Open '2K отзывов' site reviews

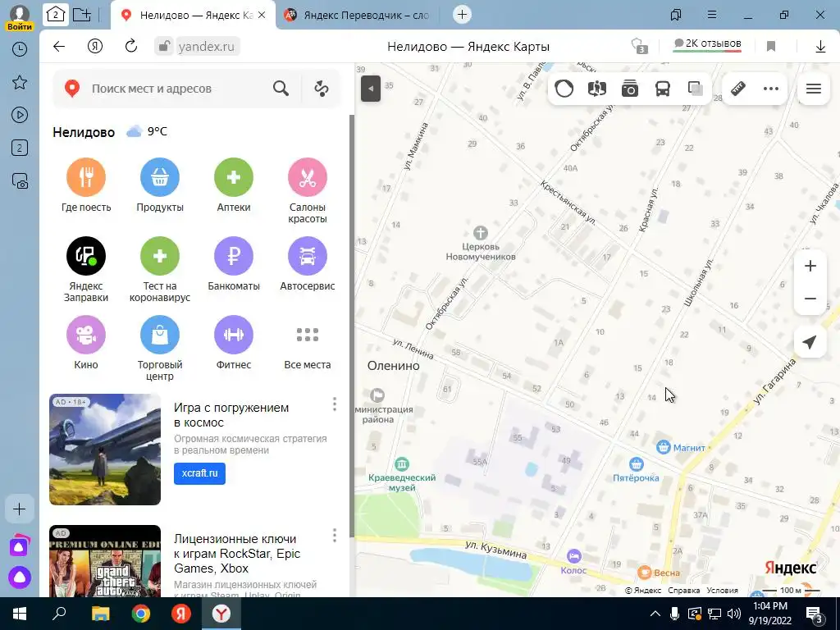707,44
